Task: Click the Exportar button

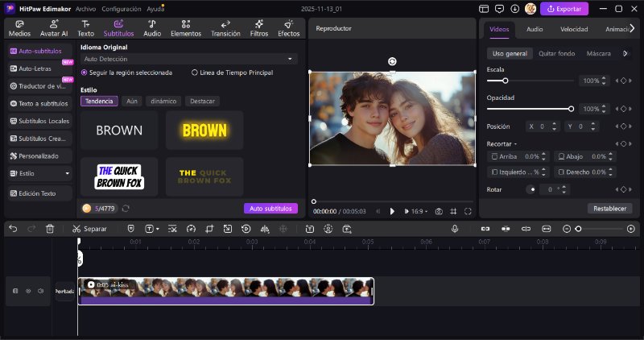Action: coord(564,9)
